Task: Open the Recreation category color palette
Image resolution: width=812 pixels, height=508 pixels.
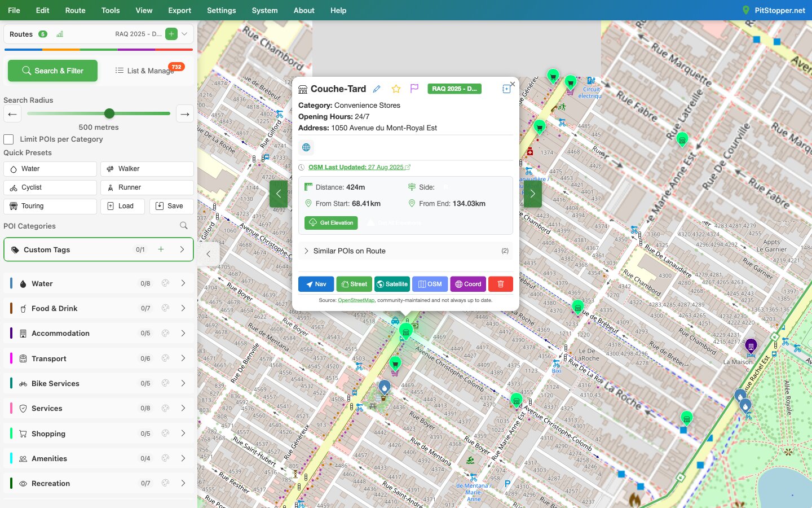Action: click(x=165, y=483)
